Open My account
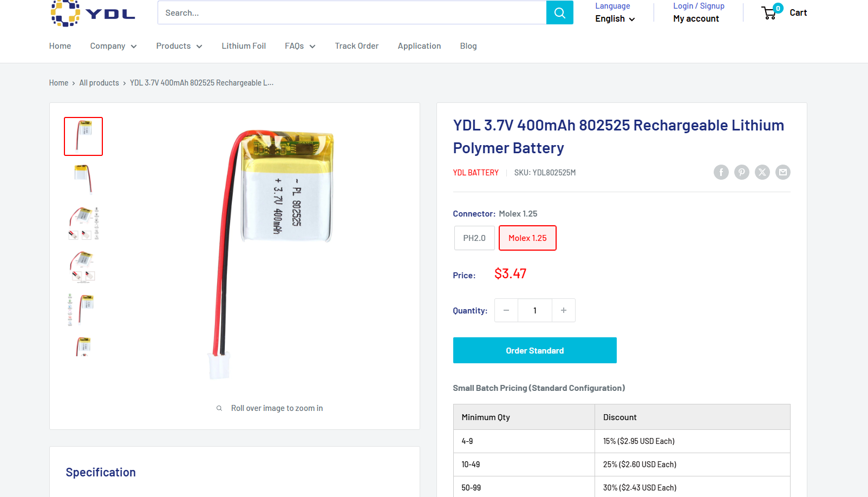This screenshot has width=868, height=497. click(696, 18)
